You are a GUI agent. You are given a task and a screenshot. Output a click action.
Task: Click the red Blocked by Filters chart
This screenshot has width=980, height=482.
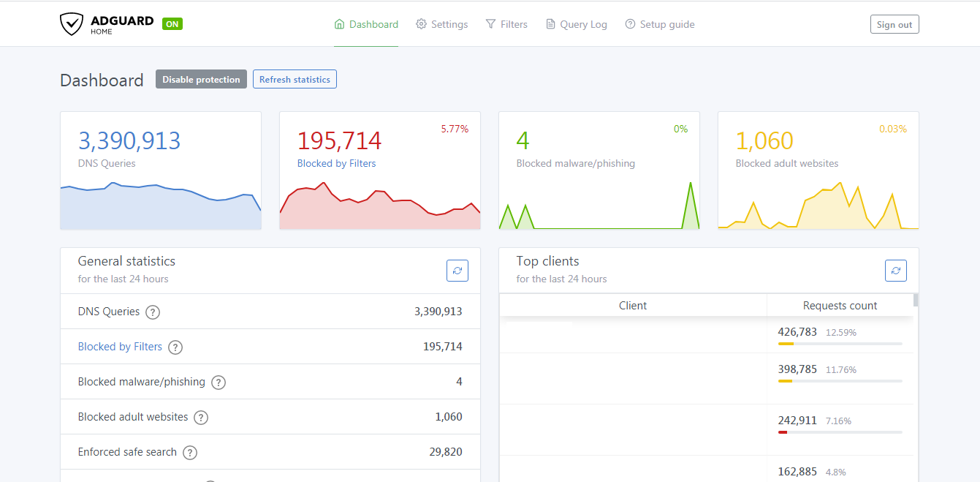tap(380, 206)
